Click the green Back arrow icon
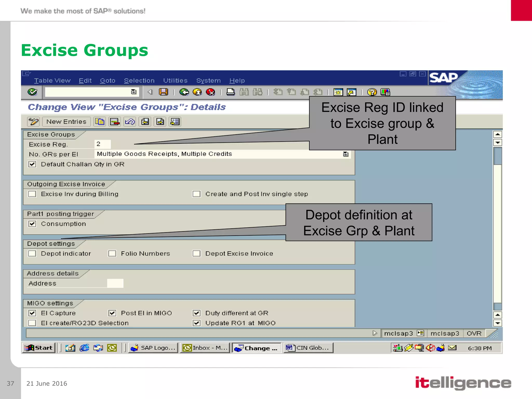532x399 pixels. click(184, 92)
